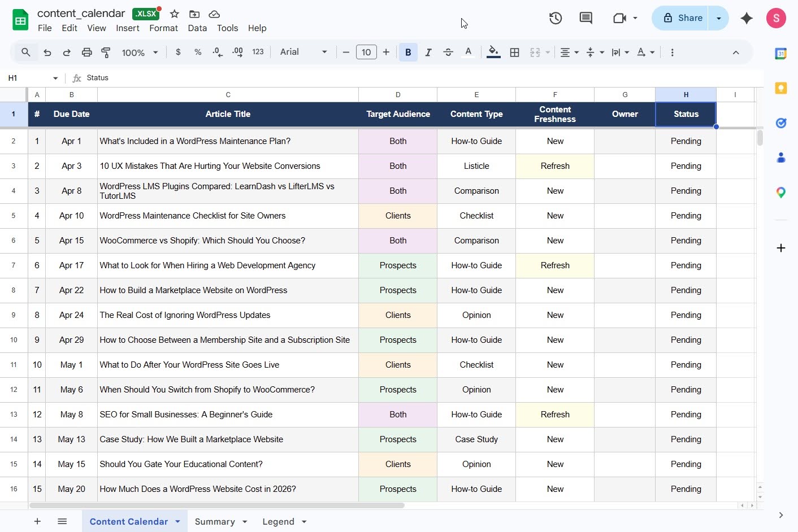Open the Google Tasks side panel
The image size is (798, 532).
click(781, 123)
